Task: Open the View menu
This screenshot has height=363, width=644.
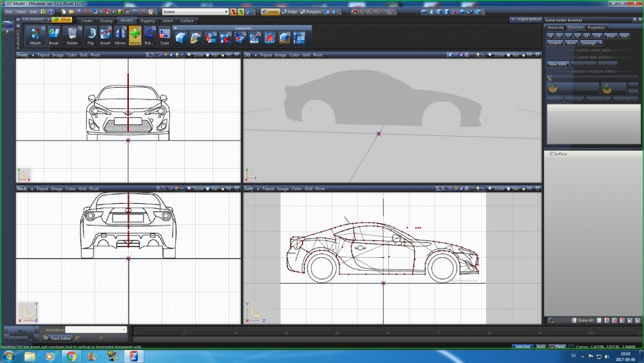Action: 21,12
